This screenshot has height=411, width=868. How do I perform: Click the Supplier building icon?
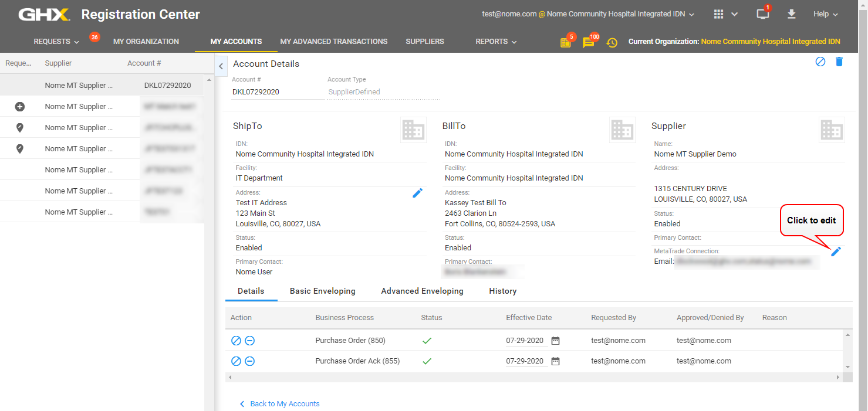[x=832, y=130]
